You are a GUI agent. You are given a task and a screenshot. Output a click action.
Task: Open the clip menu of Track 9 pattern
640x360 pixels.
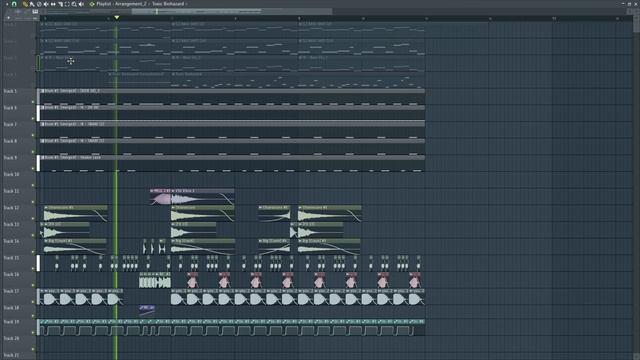coord(42,158)
